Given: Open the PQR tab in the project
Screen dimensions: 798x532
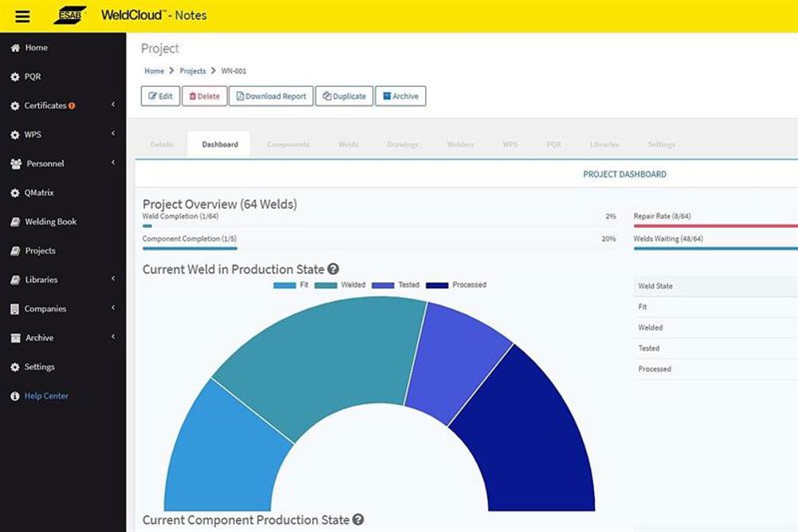Looking at the screenshot, I should tap(554, 145).
